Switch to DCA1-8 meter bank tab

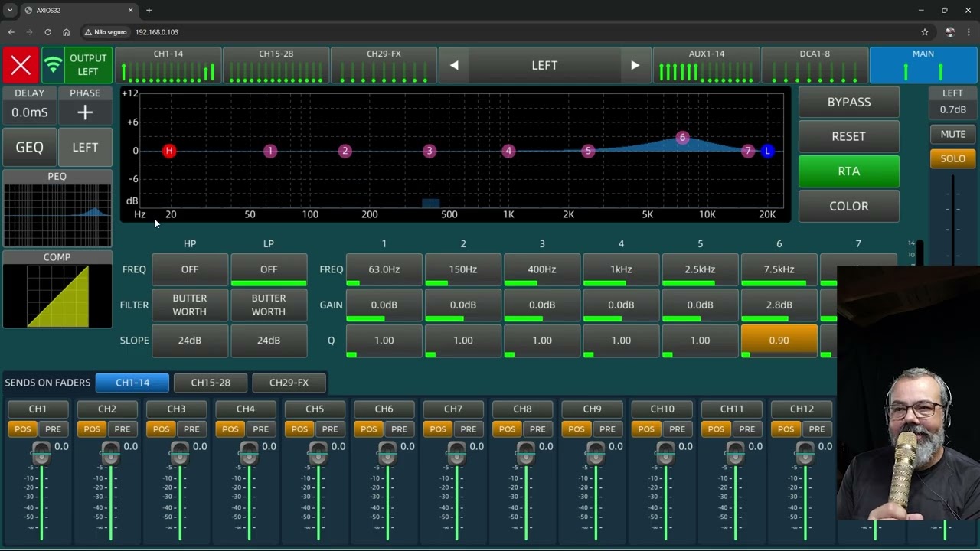(x=815, y=65)
